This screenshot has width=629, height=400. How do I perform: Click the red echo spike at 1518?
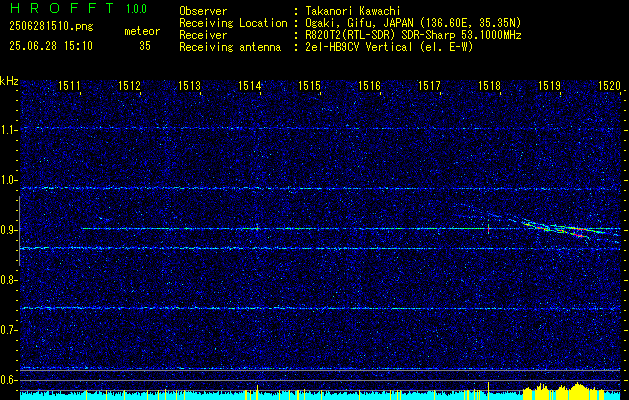click(488, 229)
